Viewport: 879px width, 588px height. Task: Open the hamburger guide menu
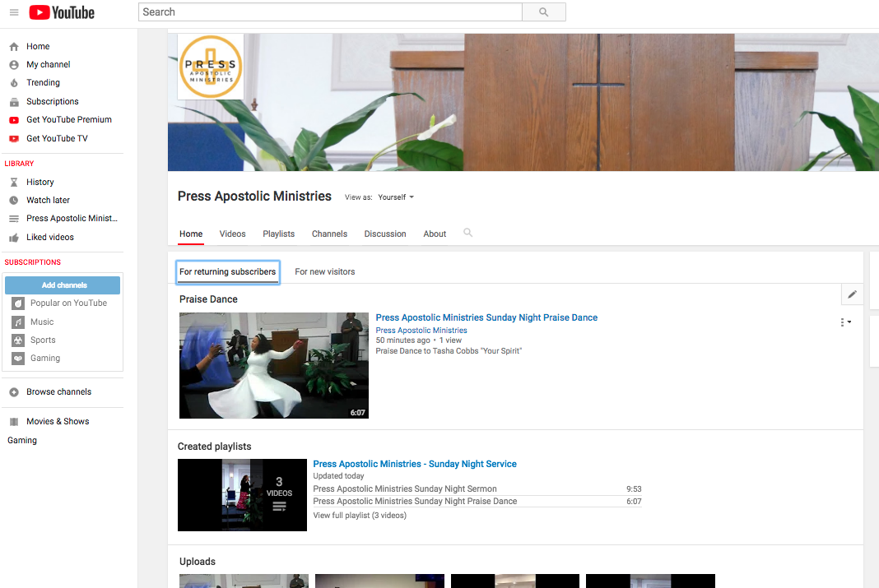tap(14, 12)
